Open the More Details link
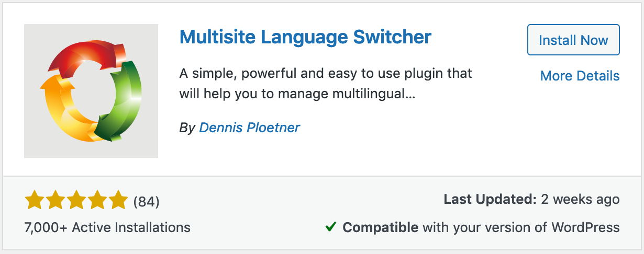Screen dimensions: 644x254 (580, 76)
